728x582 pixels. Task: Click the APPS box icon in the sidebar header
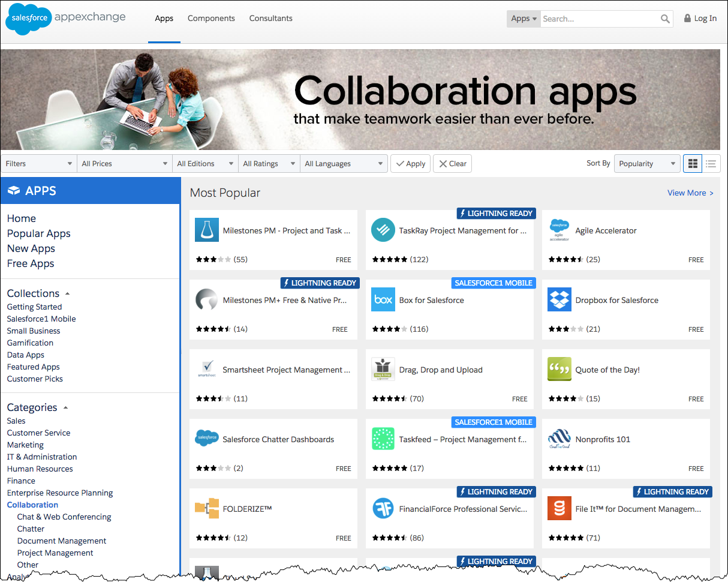tap(14, 191)
